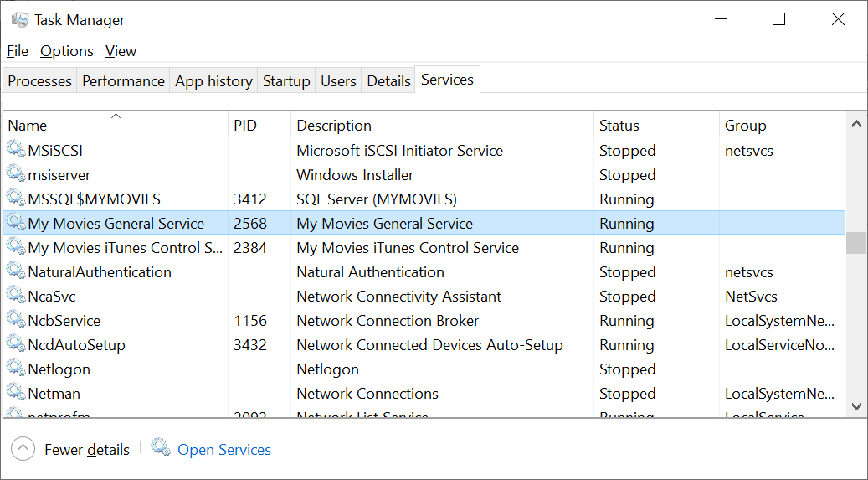The height and width of the screenshot is (480, 868).
Task: Select the msiserver service name
Action: [59, 175]
